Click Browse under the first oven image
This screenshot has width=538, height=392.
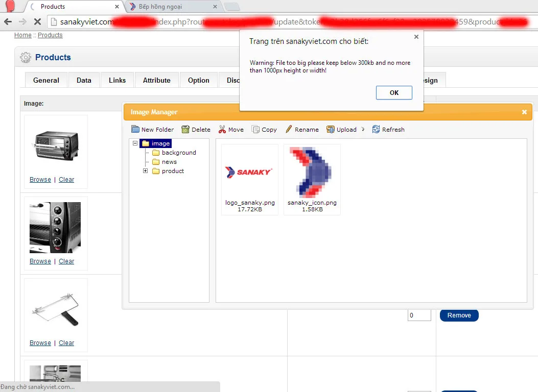[x=40, y=179]
